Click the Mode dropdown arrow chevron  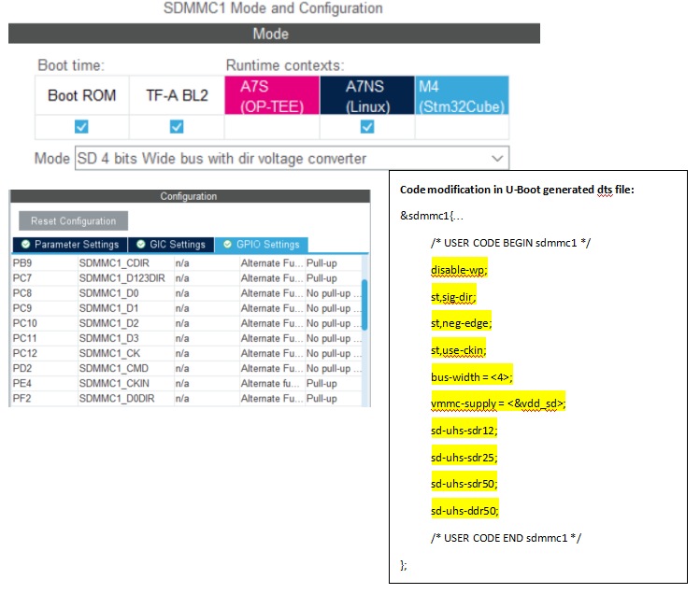(497, 158)
